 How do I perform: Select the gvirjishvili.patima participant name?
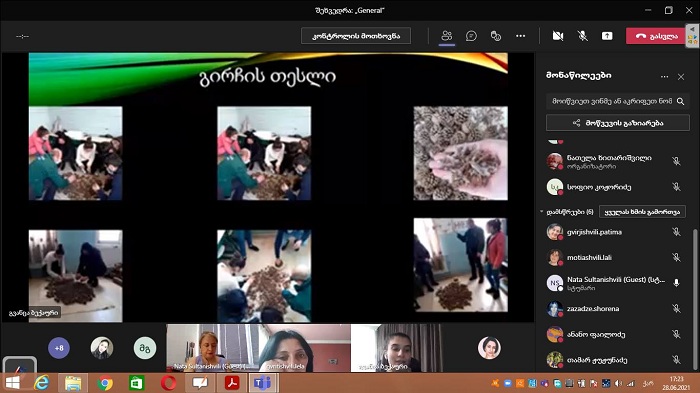tap(594, 232)
